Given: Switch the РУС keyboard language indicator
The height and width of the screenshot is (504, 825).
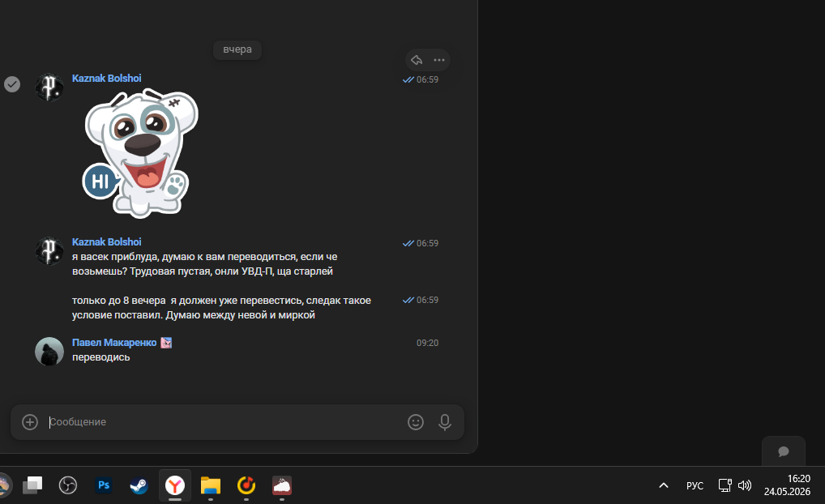Looking at the screenshot, I should click(x=695, y=485).
